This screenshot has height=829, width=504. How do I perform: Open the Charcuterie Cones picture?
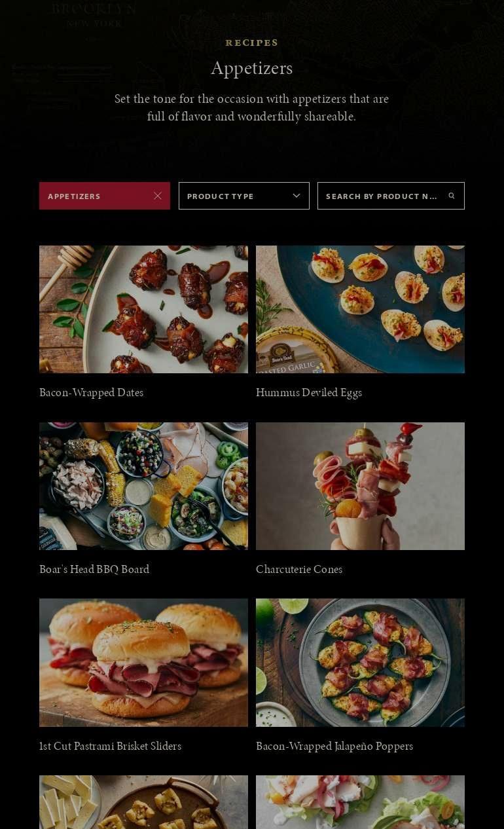(x=360, y=486)
